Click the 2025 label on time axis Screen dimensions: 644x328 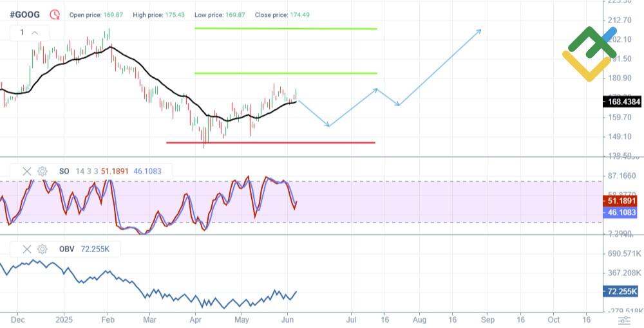[64, 319]
